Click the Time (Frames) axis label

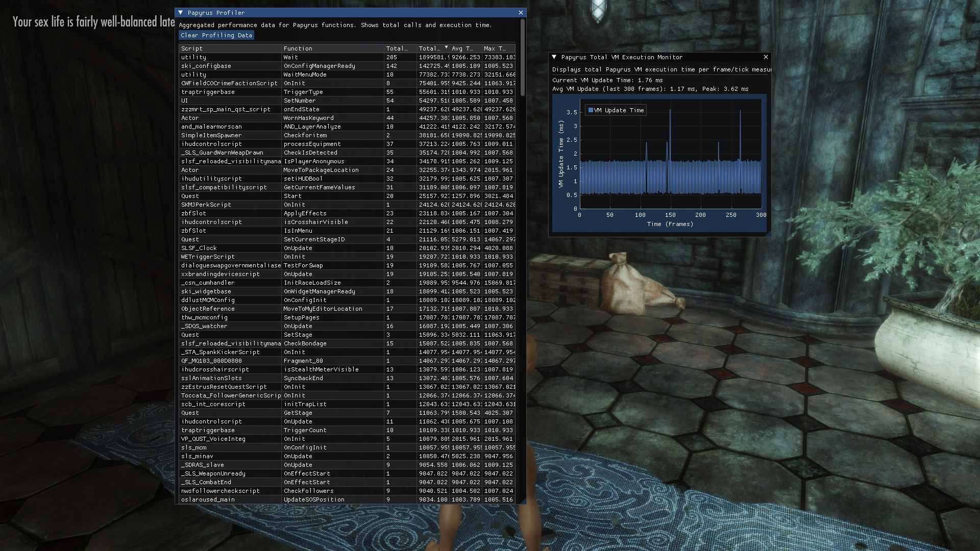click(x=670, y=224)
